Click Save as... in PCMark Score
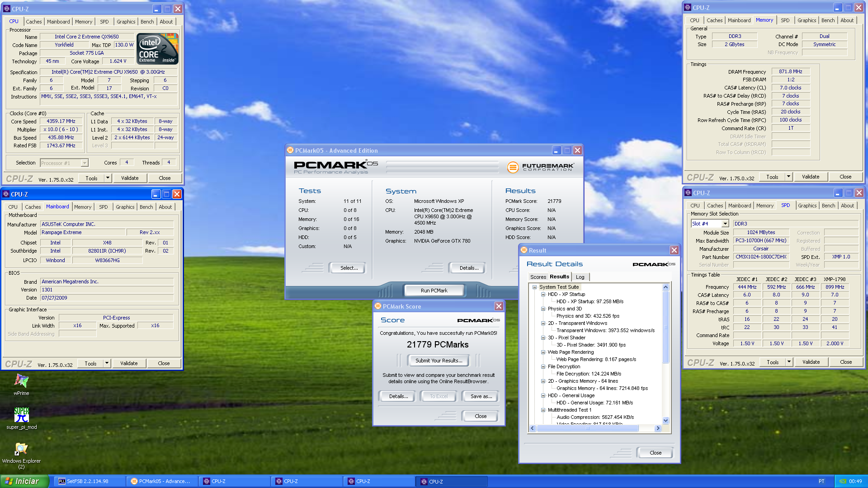 click(481, 396)
